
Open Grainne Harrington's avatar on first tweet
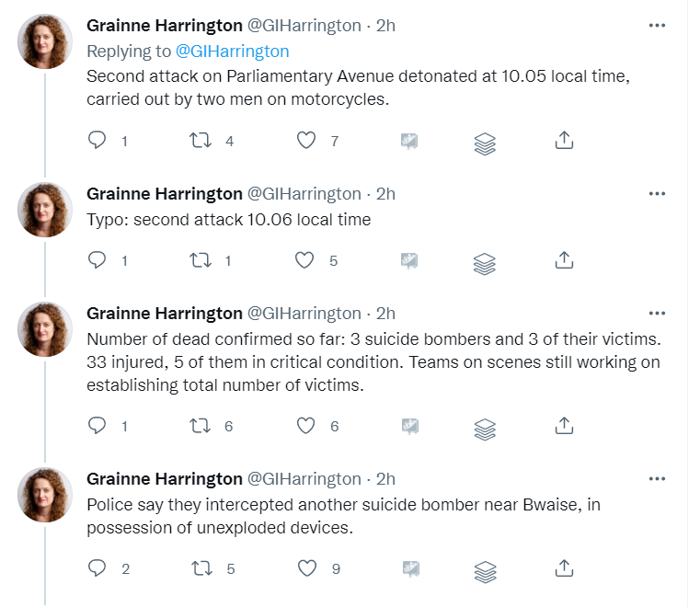pyautogui.click(x=45, y=41)
